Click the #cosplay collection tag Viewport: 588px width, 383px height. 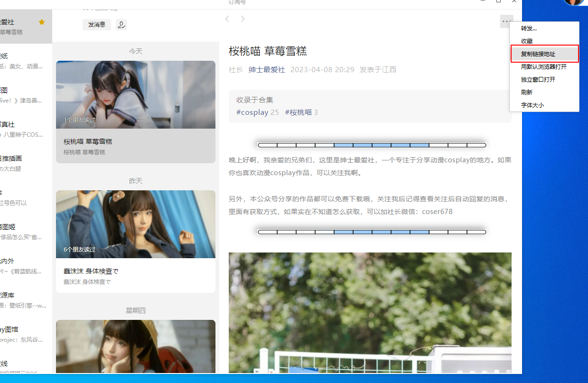pyautogui.click(x=252, y=112)
